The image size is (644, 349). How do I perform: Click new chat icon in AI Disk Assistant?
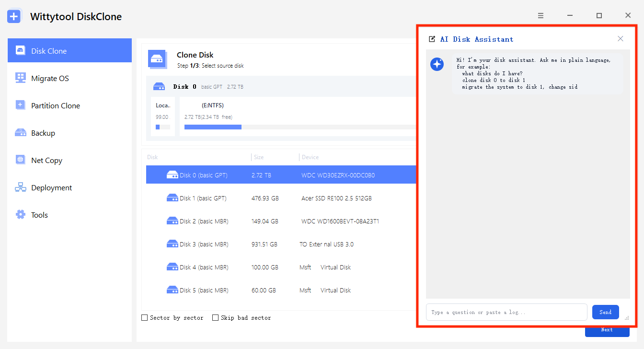[x=432, y=39]
